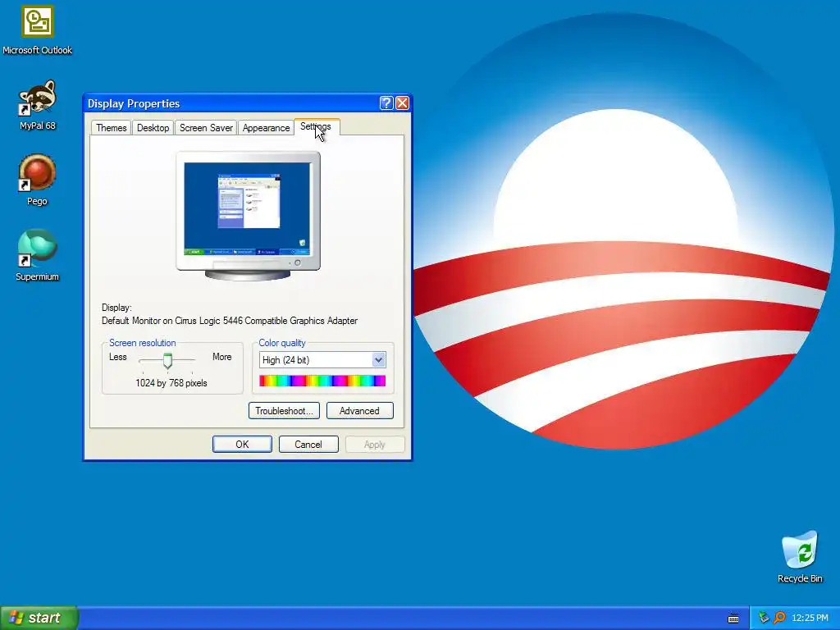Click the 12:25 PM taskbar clock
Screen dimensions: 840x630
810,618
